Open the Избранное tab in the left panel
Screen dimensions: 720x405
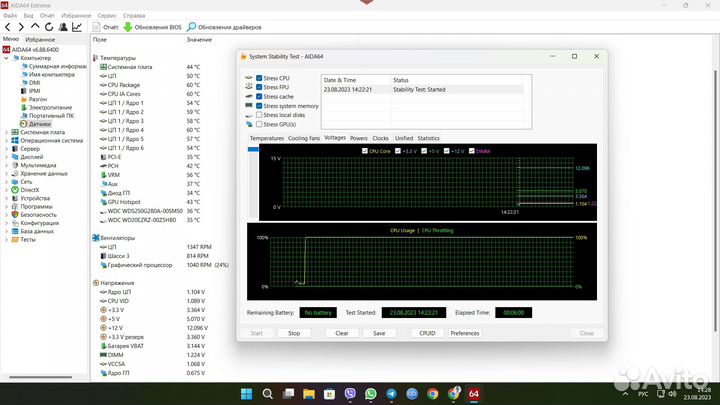pos(40,40)
